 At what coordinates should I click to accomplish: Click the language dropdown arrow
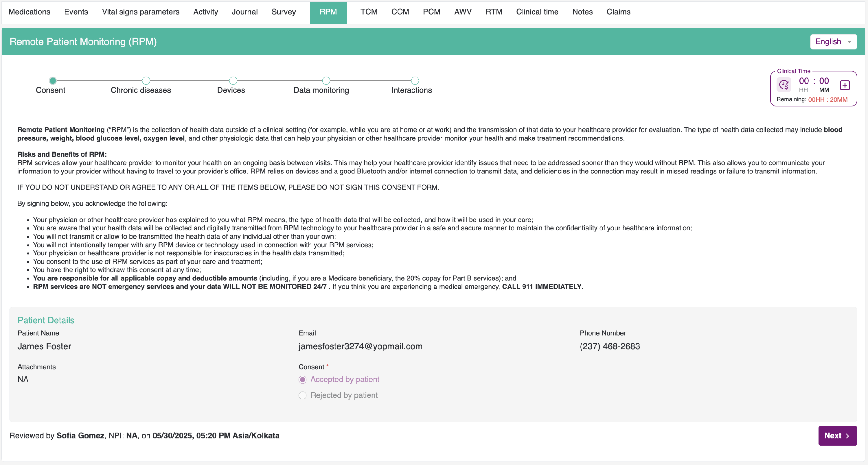click(849, 42)
